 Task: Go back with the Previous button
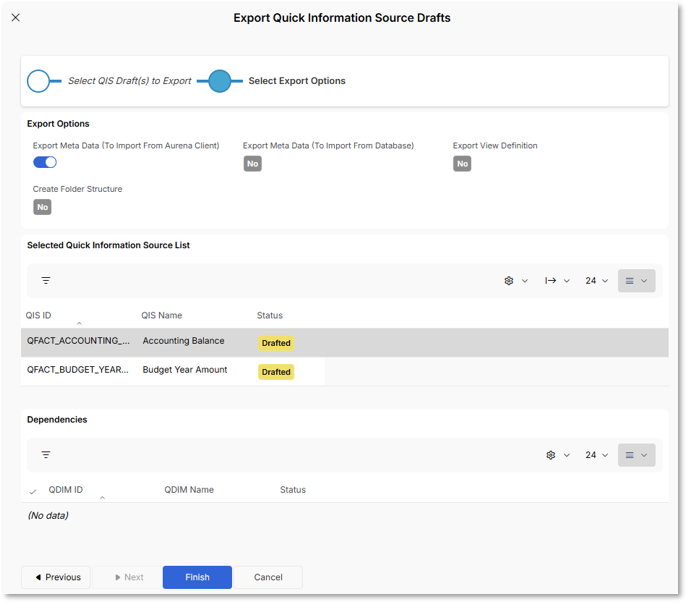point(56,578)
